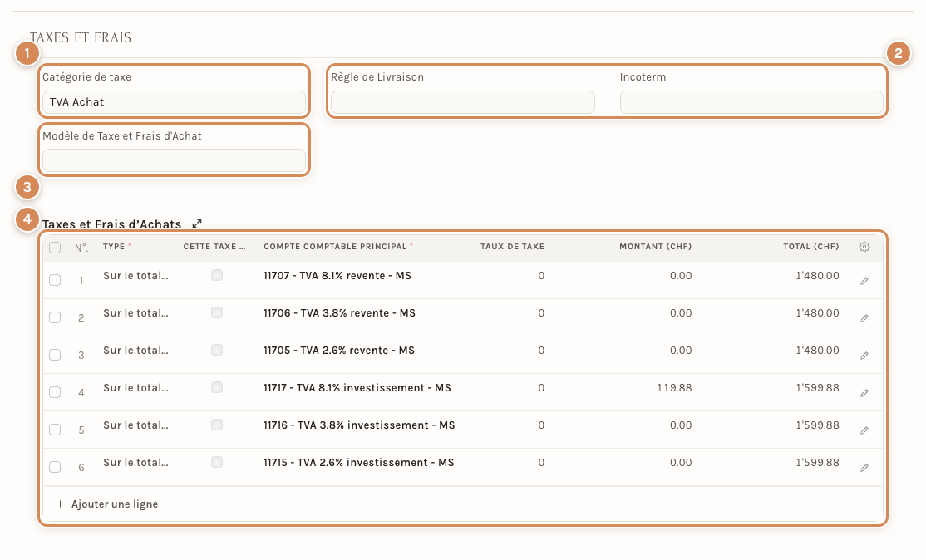Viewport: 926px width, 560px height.
Task: Toggle 'Cette taxe' checkbox in 11715 row
Action: coord(217,462)
